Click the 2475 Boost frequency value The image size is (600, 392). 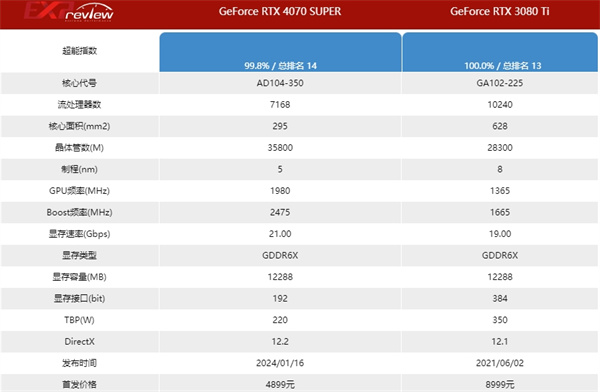pos(280,212)
